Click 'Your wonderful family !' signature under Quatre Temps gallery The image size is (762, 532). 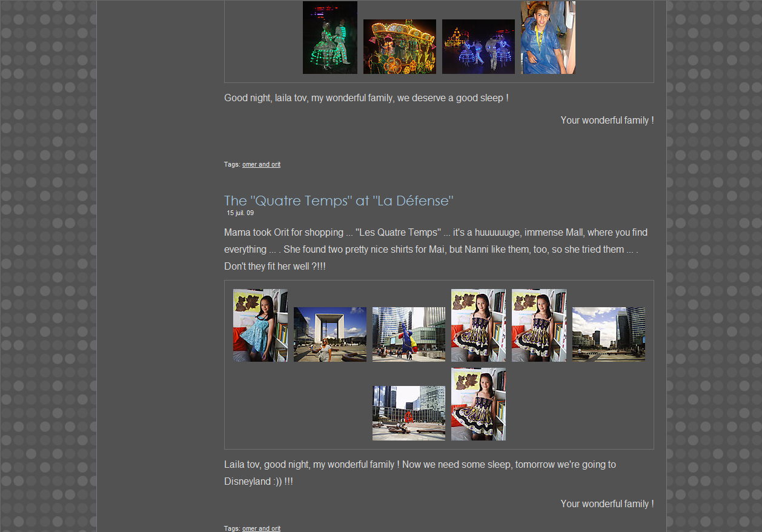click(606, 504)
